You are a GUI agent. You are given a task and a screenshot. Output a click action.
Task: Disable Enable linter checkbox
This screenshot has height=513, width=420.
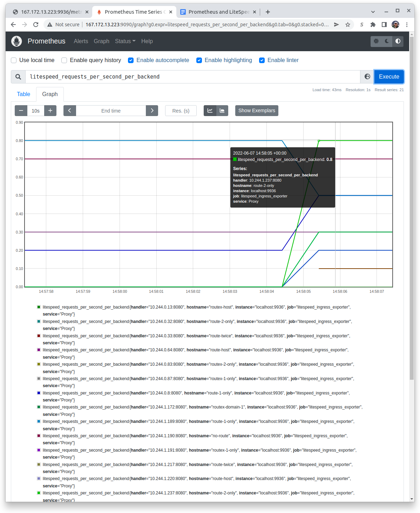point(262,60)
